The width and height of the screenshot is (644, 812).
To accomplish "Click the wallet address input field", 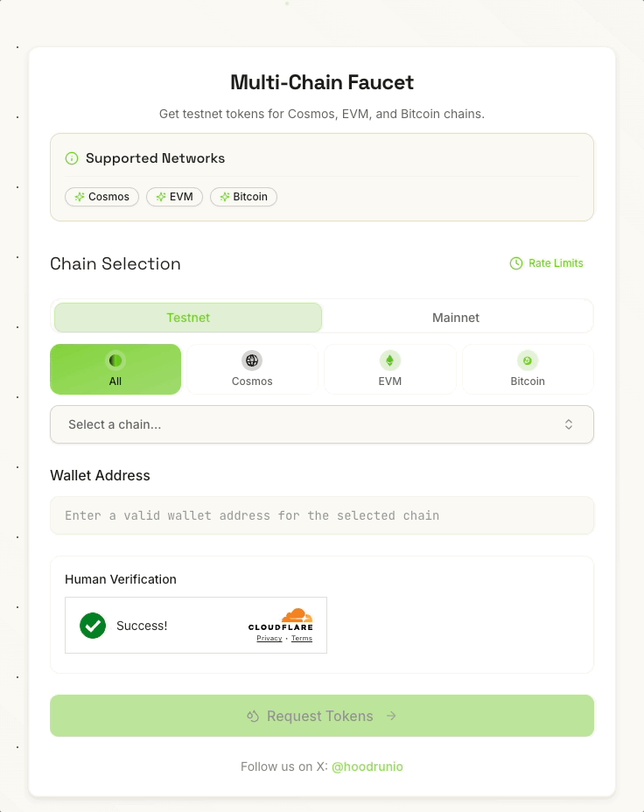I will pyautogui.click(x=321, y=515).
